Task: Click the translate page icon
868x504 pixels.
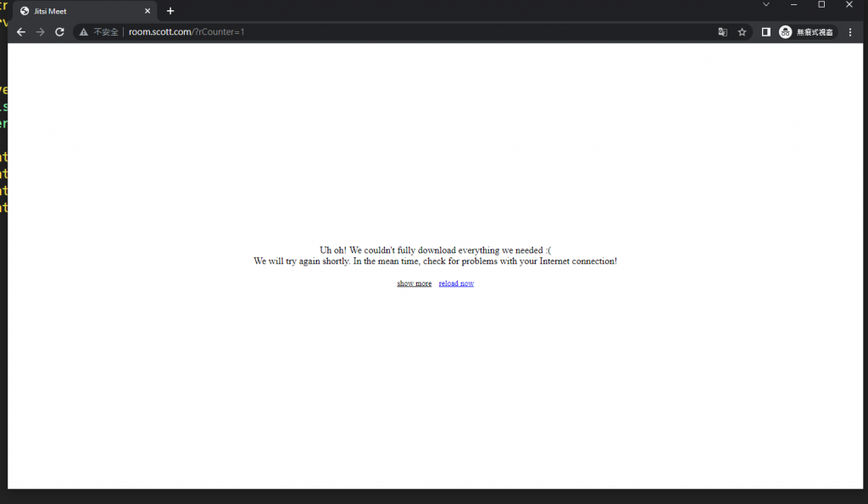Action: 722,32
